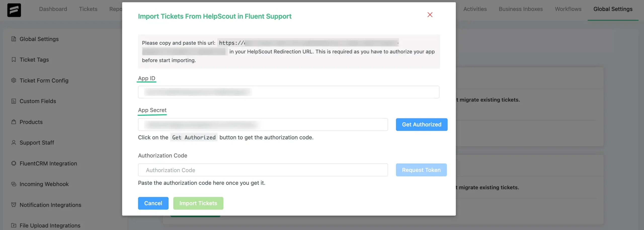644x230 pixels.
Task: Select Products in the sidebar
Action: (x=31, y=122)
